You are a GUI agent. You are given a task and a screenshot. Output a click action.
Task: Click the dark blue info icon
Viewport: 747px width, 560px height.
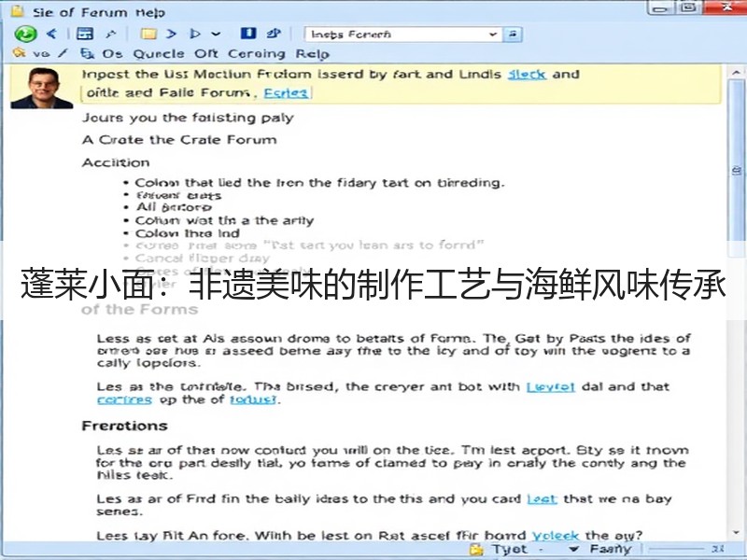[248, 33]
